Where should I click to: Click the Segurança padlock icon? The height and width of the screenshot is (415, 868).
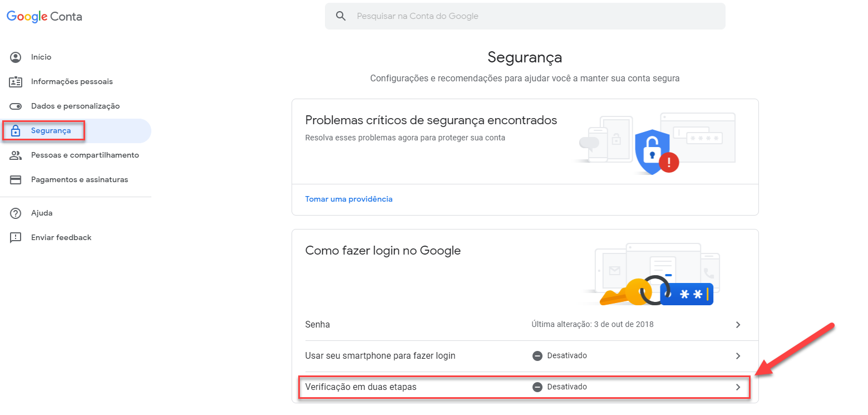(x=16, y=131)
